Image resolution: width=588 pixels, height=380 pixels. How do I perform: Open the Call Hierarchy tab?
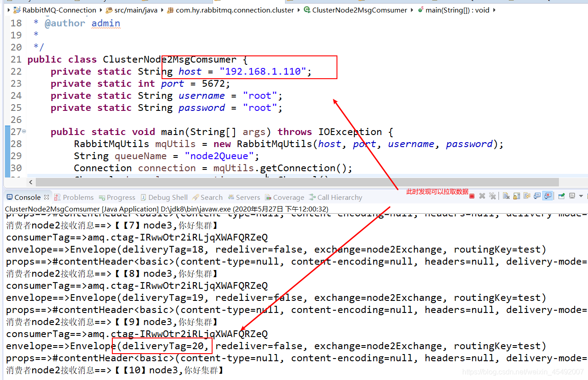pyautogui.click(x=335, y=197)
